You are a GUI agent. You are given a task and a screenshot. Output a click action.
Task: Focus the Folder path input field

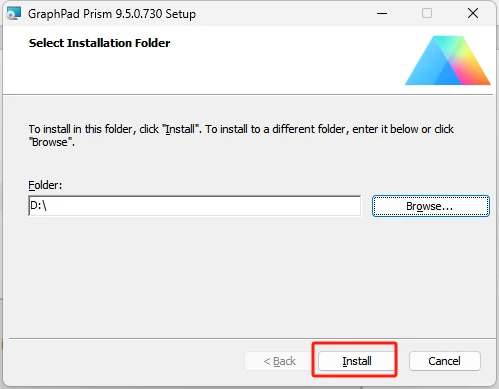(195, 206)
